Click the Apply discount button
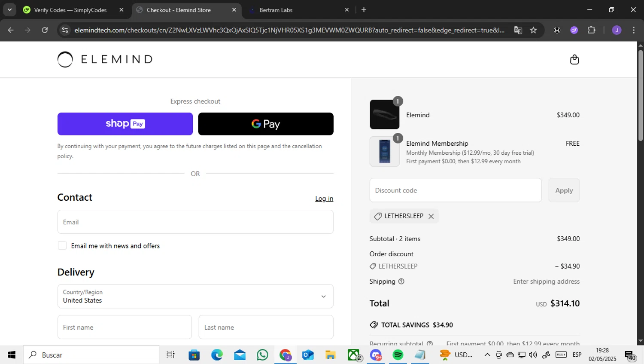Image resolution: width=644 pixels, height=364 pixels. [x=564, y=190]
